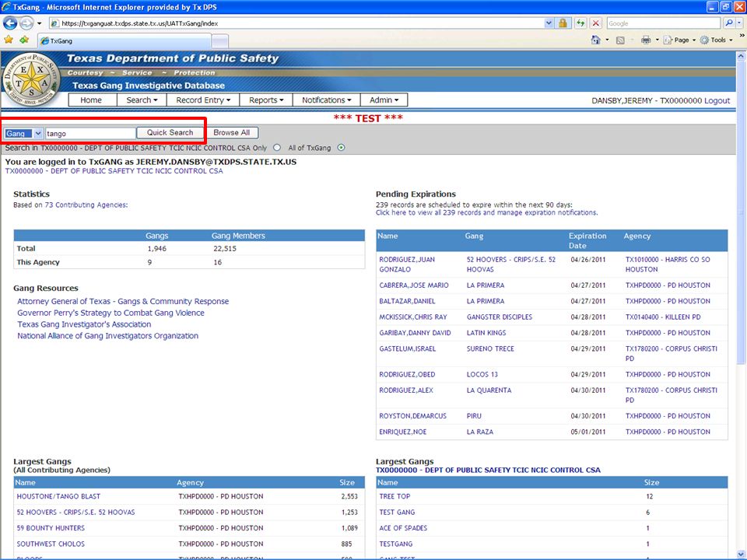Select CSA Only search radio button

277,148
